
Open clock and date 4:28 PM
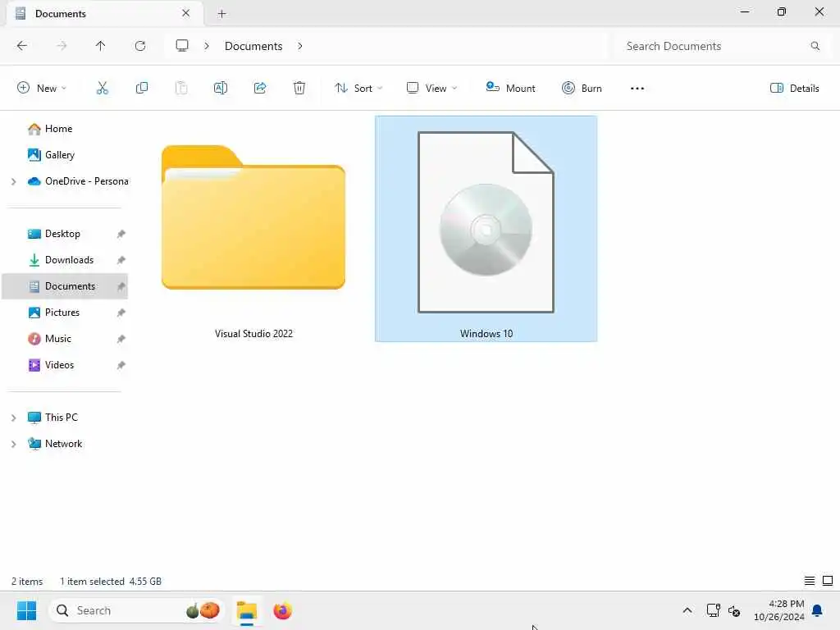(778, 610)
